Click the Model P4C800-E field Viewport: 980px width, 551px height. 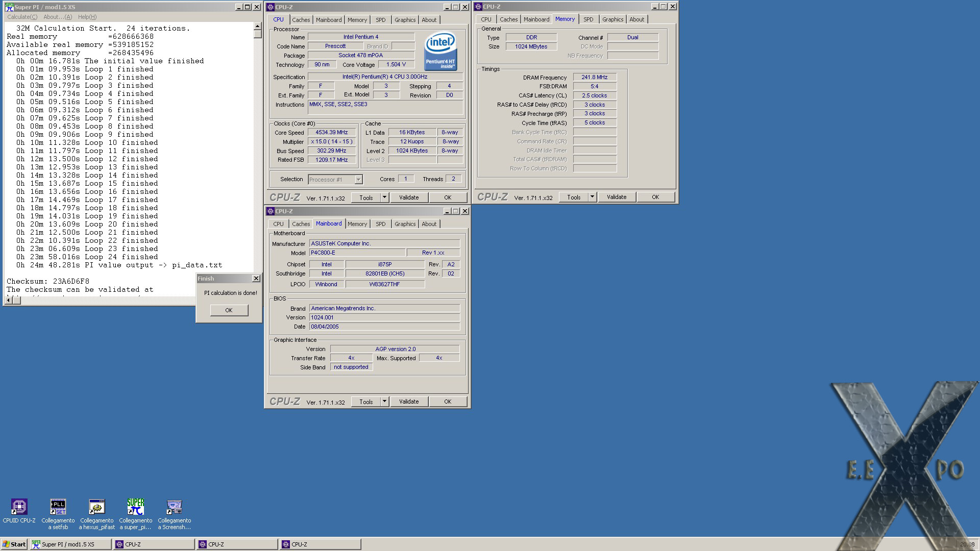[357, 253]
